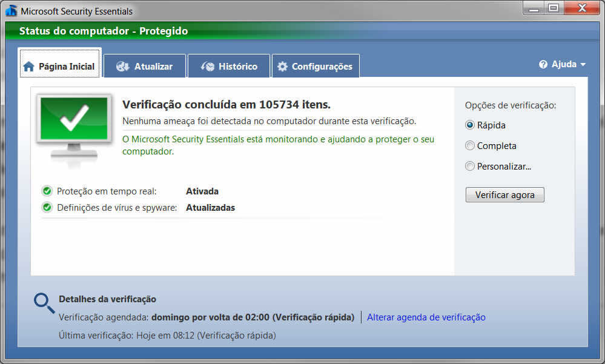Click 'Opções de verificação:' label
This screenshot has height=364, width=605.
point(511,105)
